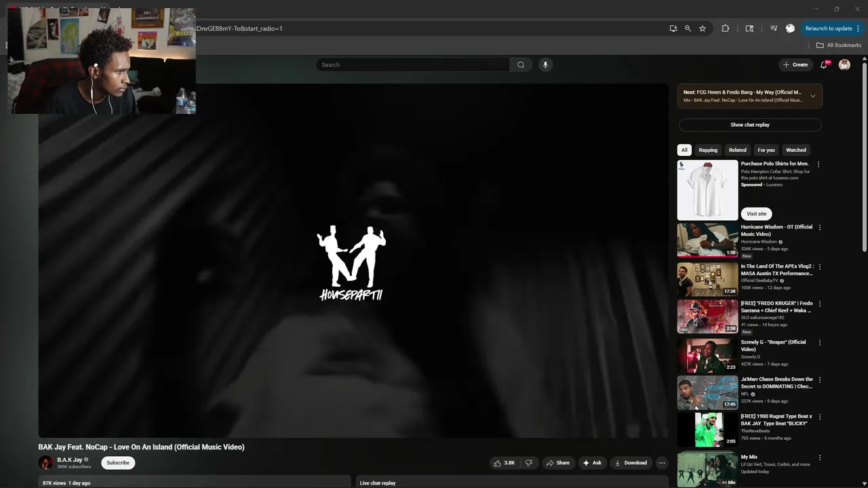Screen dimensions: 868x488
Task: Click Show chat replay button
Action: tap(750, 125)
